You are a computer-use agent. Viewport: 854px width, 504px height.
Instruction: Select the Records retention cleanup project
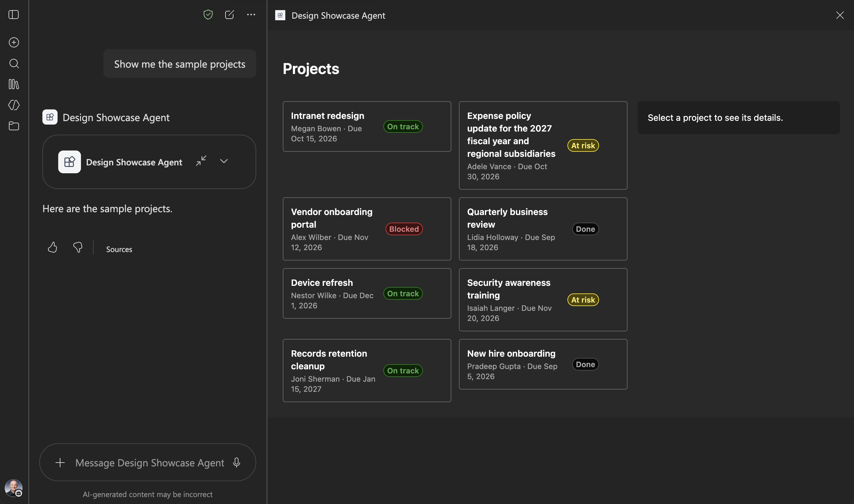[367, 371]
